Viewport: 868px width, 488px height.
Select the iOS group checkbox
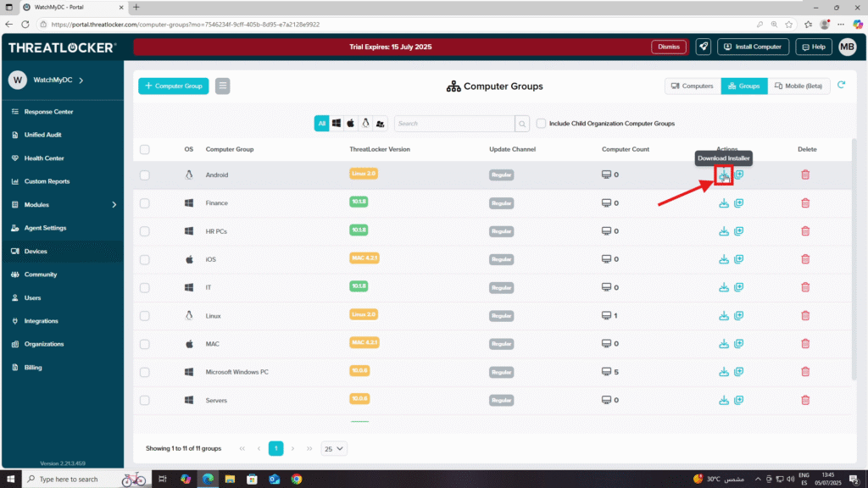pyautogui.click(x=144, y=259)
